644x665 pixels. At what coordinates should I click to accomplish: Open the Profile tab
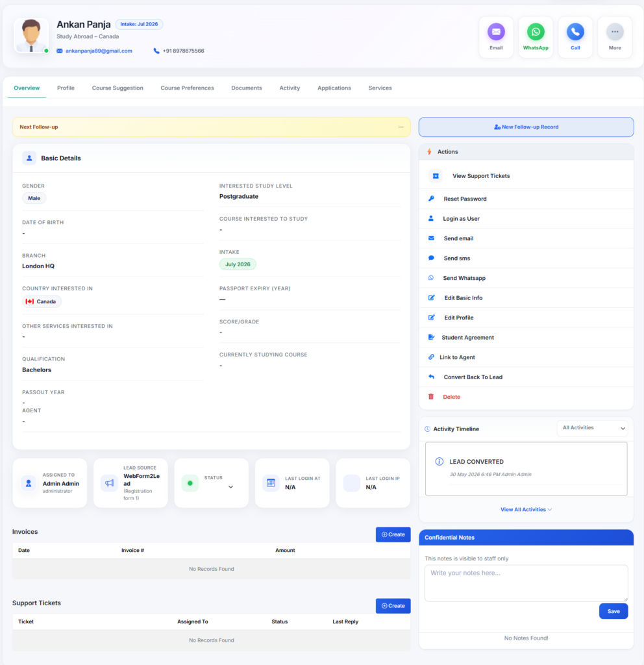click(x=66, y=88)
